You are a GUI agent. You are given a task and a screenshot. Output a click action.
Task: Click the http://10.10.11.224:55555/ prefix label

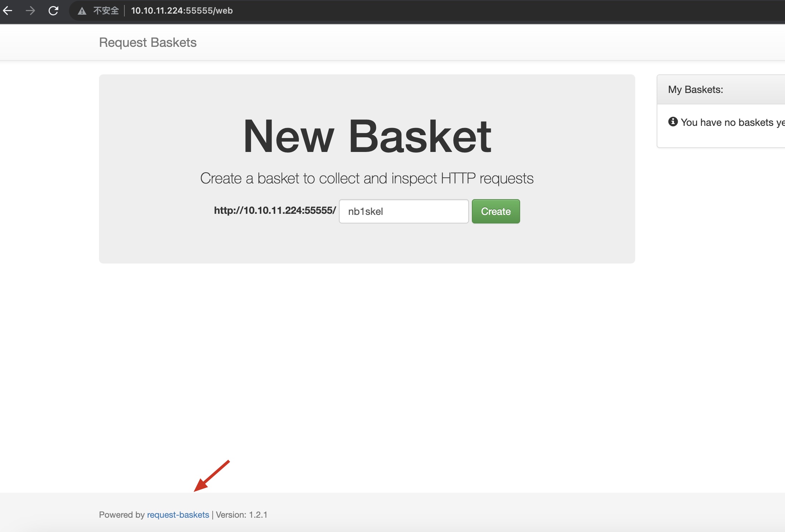pos(275,211)
